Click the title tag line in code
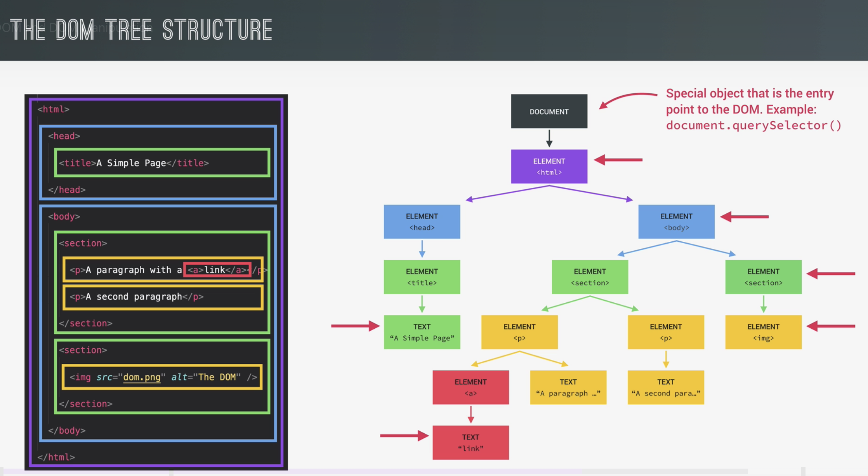This screenshot has width=868, height=476. (134, 163)
